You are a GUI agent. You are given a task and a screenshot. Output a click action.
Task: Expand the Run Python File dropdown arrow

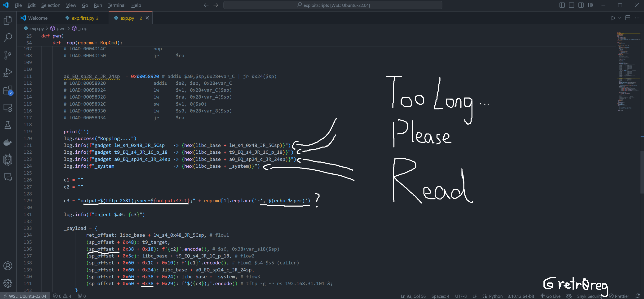point(619,18)
